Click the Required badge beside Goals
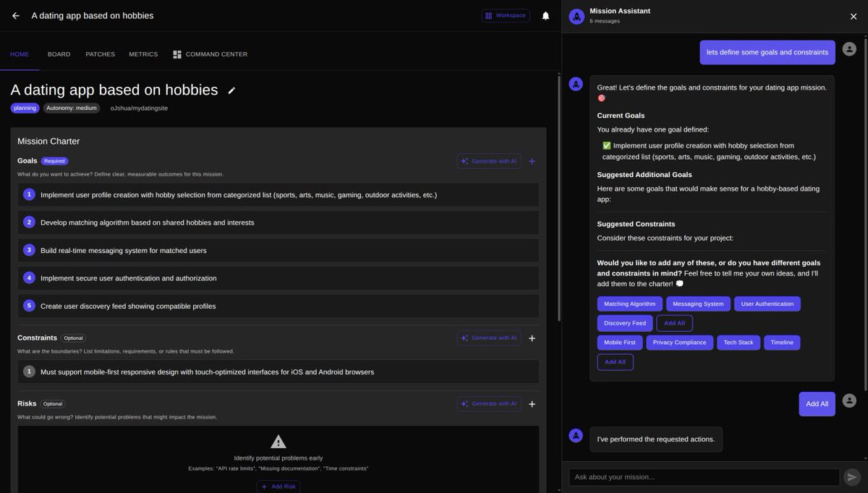The width and height of the screenshot is (868, 493). tap(54, 161)
